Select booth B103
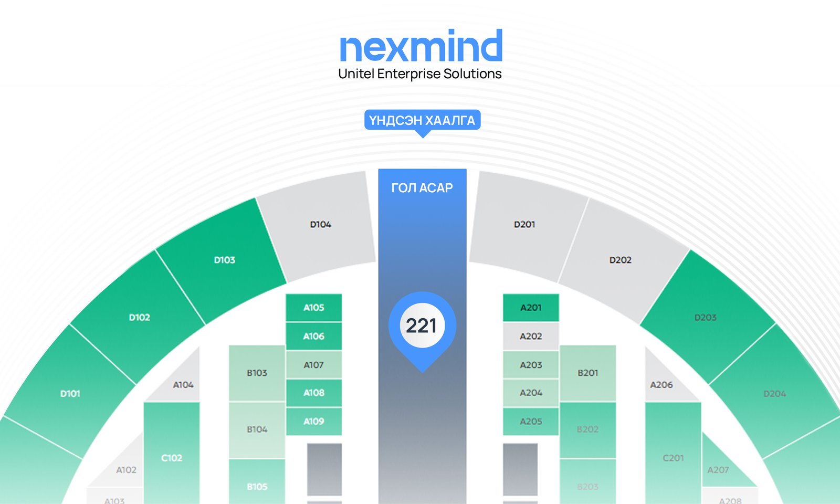The height and width of the screenshot is (504, 840). click(x=257, y=373)
